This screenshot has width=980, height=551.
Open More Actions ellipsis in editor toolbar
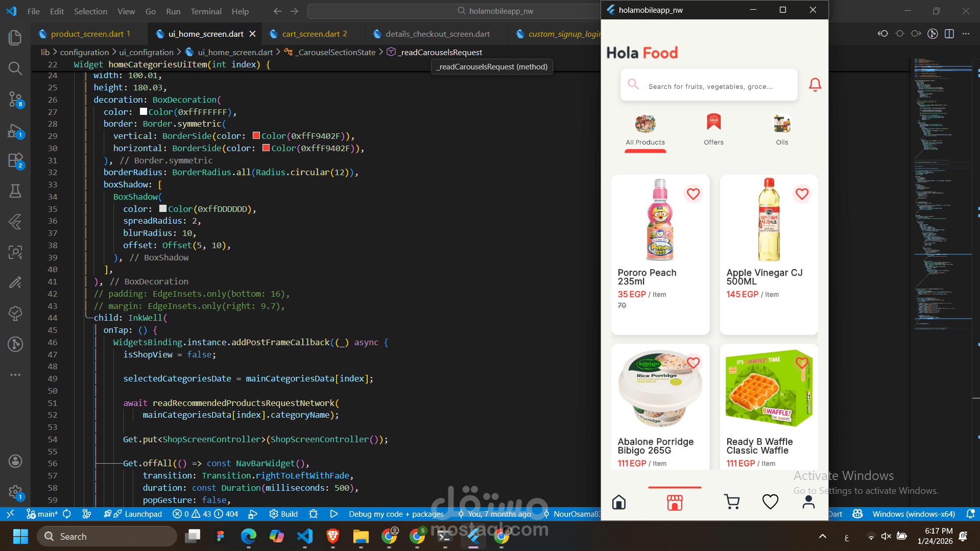966,34
